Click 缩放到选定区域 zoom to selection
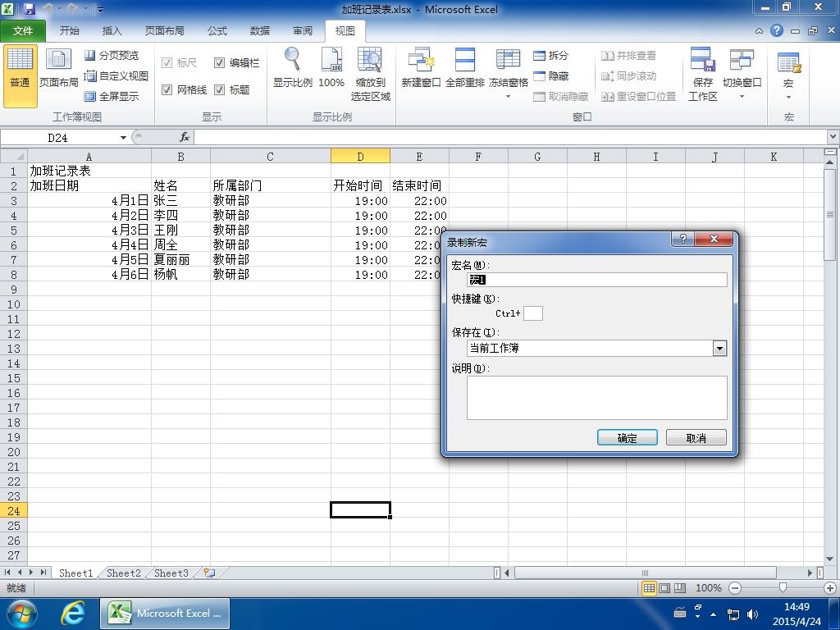 click(x=370, y=74)
